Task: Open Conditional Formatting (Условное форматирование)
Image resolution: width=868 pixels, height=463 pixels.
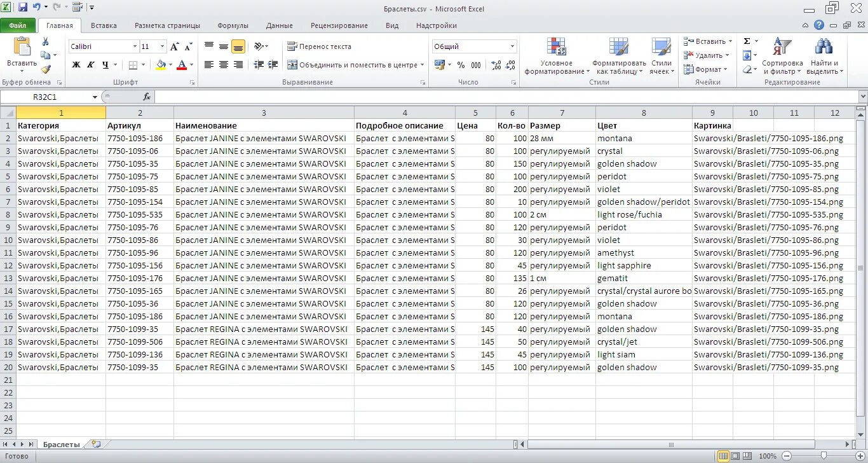Action: (557, 56)
